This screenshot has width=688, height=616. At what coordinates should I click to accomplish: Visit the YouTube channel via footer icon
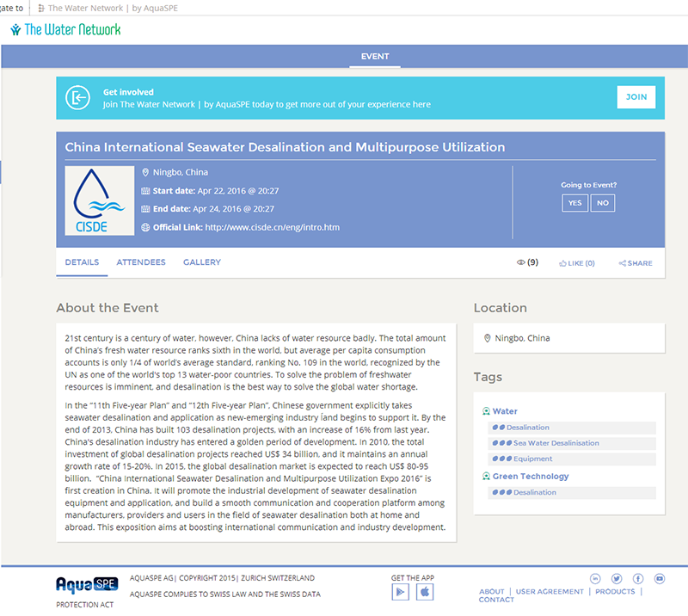pyautogui.click(x=660, y=579)
